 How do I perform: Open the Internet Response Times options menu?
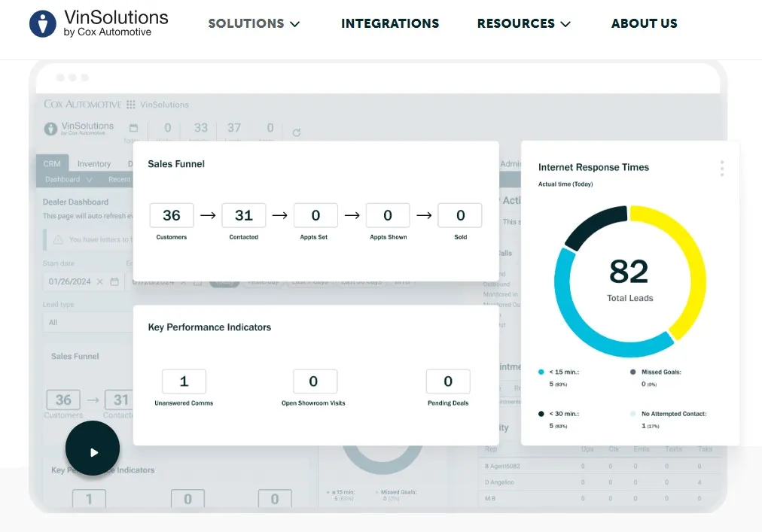pos(721,169)
